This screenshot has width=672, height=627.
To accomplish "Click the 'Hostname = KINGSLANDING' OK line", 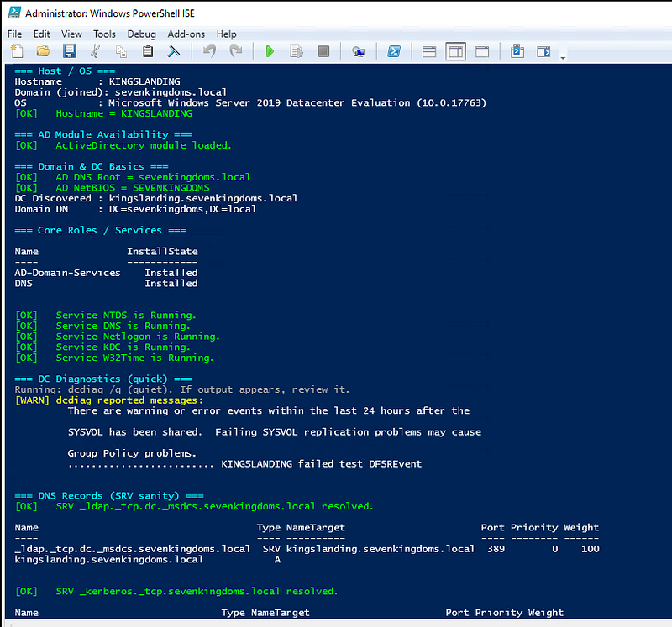I will click(103, 113).
